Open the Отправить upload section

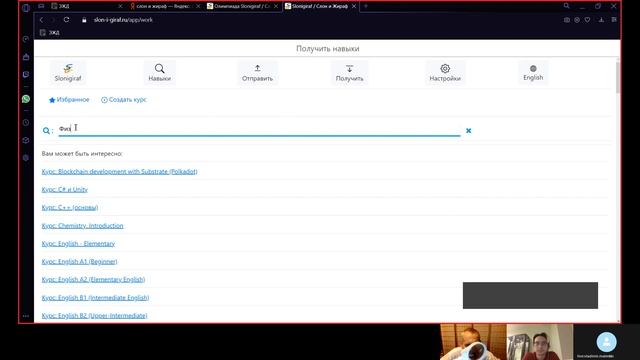coord(257,73)
